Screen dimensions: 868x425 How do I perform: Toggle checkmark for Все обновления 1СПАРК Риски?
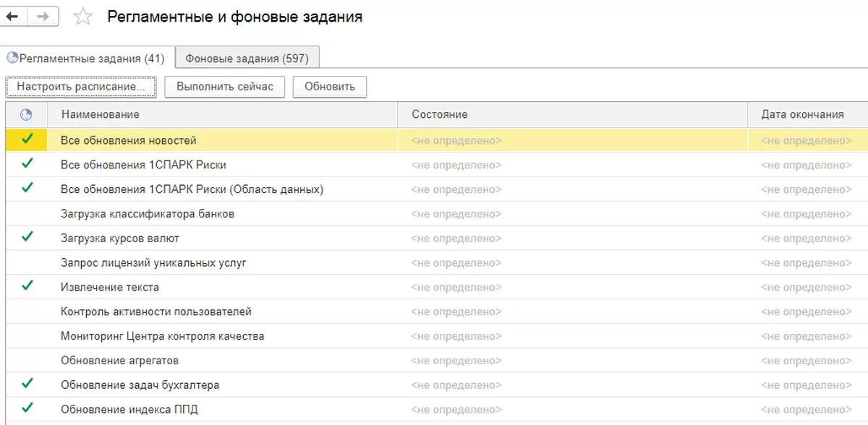pyautogui.click(x=27, y=164)
